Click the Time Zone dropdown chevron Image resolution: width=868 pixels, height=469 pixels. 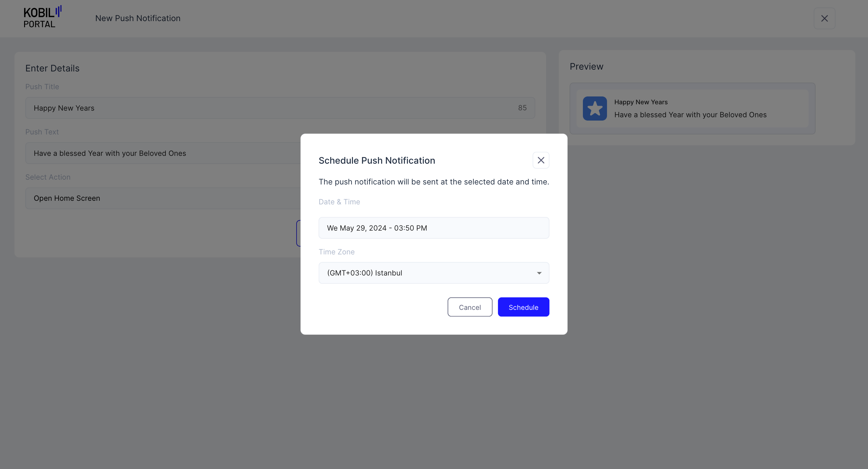(x=539, y=273)
